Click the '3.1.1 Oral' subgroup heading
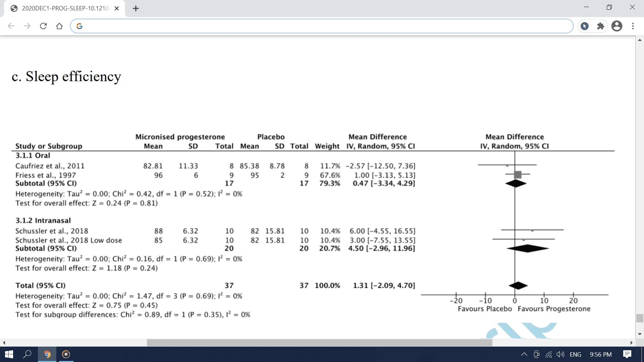The height and width of the screenshot is (362, 644). point(33,156)
